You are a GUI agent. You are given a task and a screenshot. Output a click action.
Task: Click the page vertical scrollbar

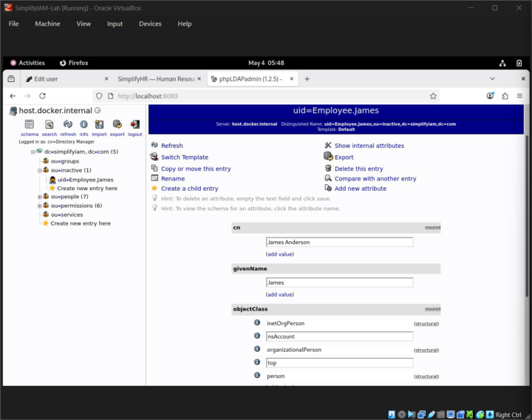click(527, 217)
